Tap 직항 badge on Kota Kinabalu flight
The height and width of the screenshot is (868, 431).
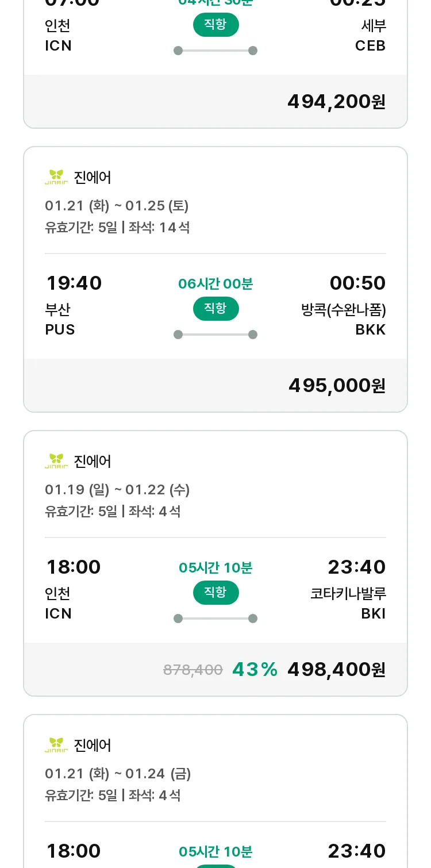click(215, 593)
